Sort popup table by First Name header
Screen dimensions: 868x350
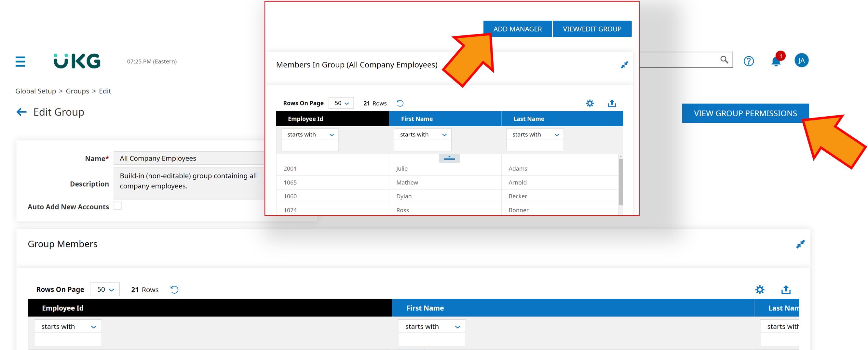click(445, 119)
